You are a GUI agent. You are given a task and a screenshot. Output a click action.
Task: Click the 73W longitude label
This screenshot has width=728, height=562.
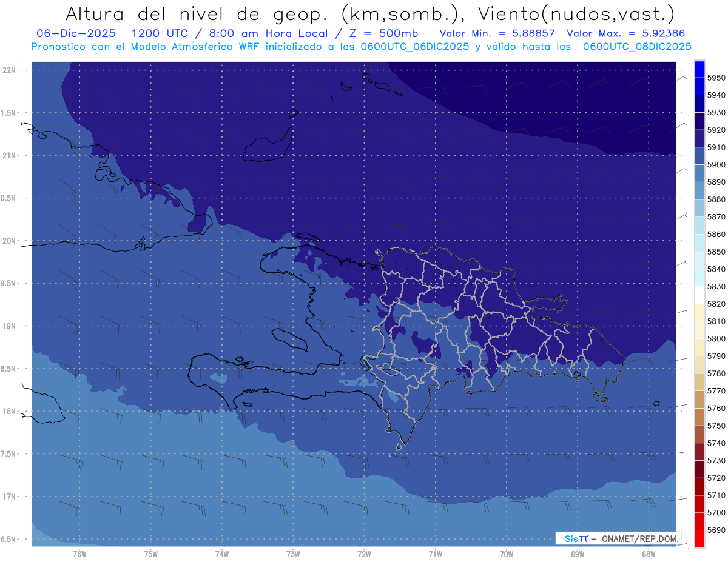coord(293,554)
